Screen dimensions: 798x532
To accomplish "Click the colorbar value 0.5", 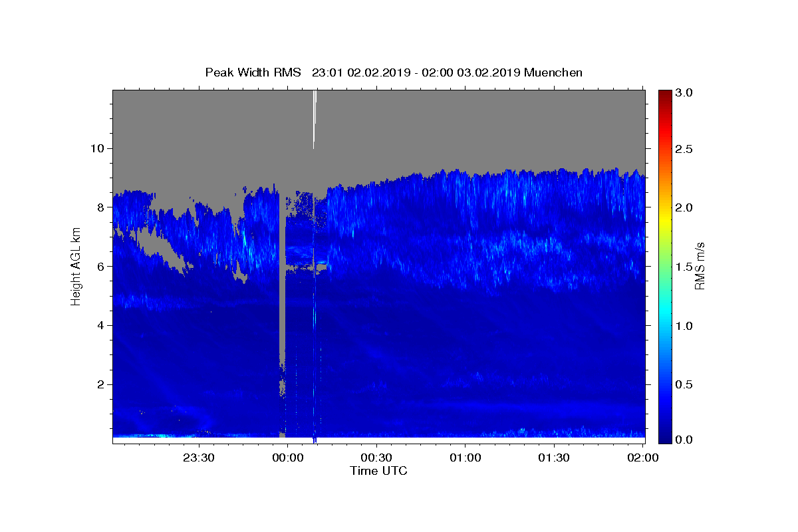I will tap(685, 384).
